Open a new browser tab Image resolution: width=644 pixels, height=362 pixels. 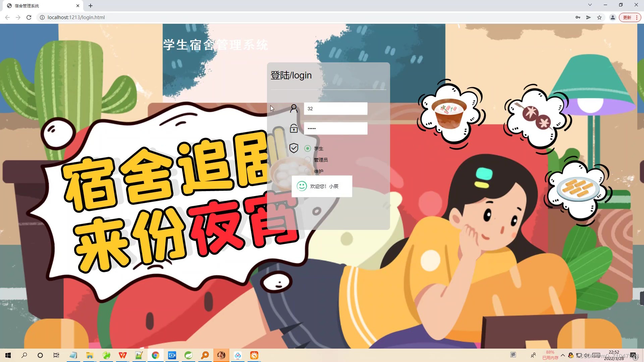[90, 5]
